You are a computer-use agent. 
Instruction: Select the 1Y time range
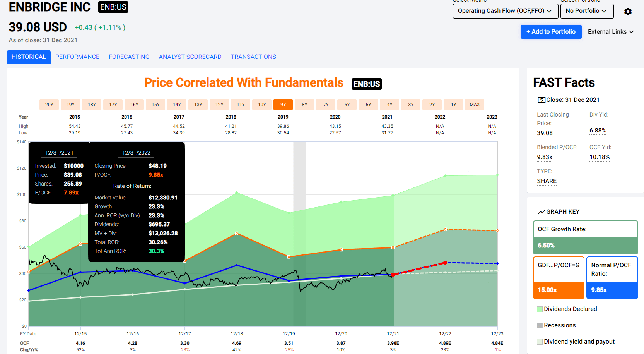pos(453,105)
